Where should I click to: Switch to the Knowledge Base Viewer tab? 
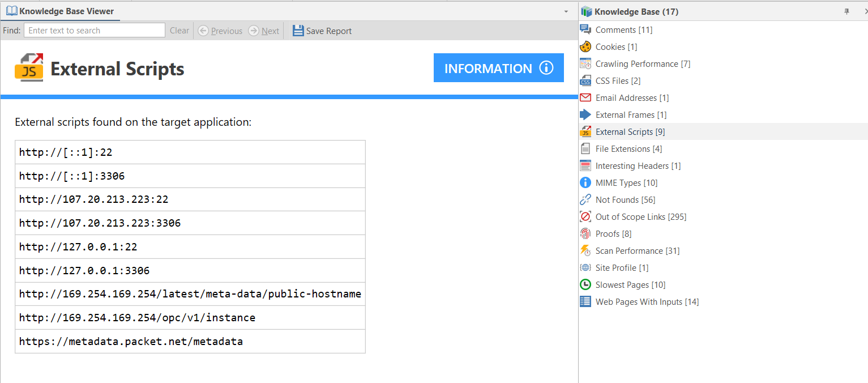pyautogui.click(x=59, y=11)
